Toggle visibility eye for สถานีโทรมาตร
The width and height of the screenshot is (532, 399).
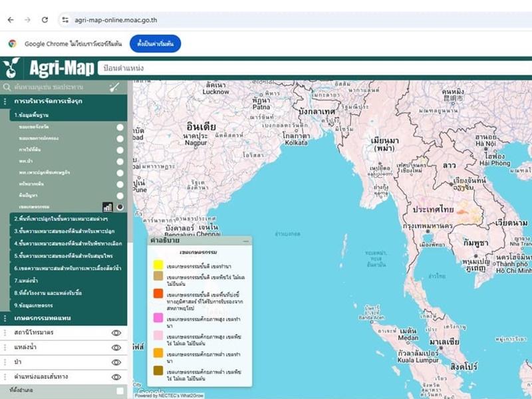116,332
